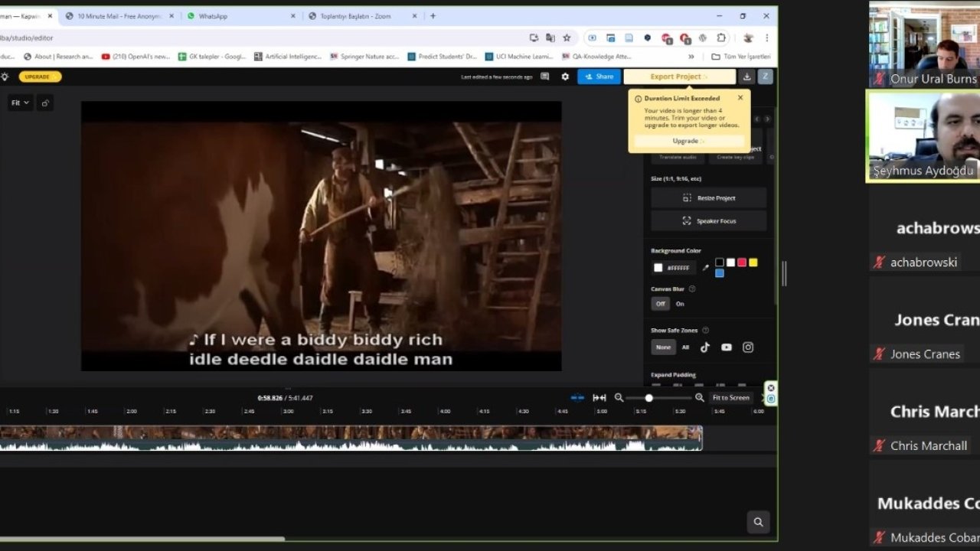This screenshot has height=551, width=980.
Task: Select Şeyhmus Aydoğdu video tile in Zoom
Action: 924,136
